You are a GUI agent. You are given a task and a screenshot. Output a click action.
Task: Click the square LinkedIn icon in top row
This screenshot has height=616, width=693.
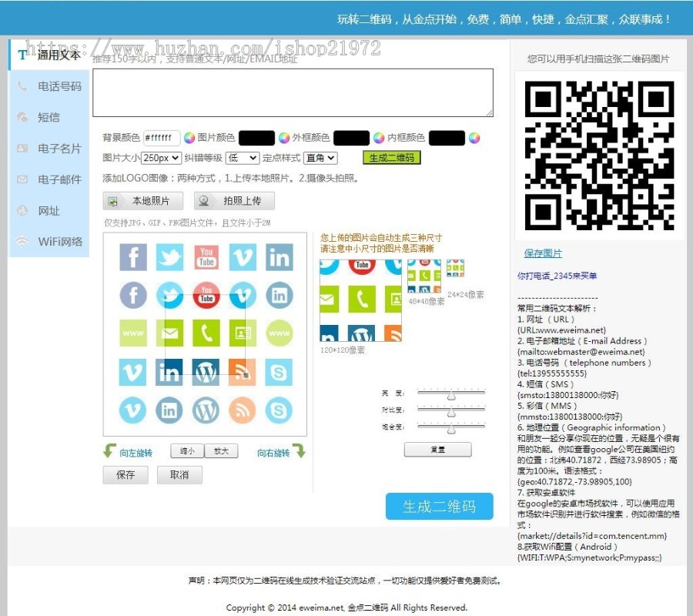click(x=280, y=256)
